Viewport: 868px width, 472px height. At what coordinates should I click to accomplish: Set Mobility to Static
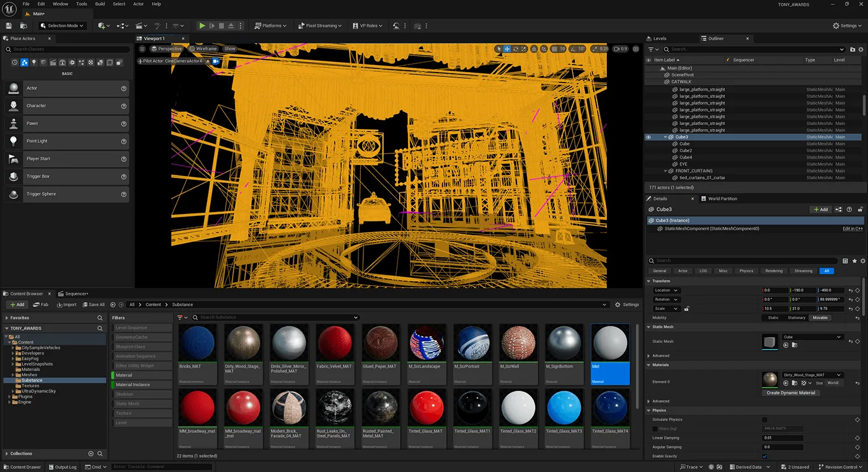coord(773,318)
